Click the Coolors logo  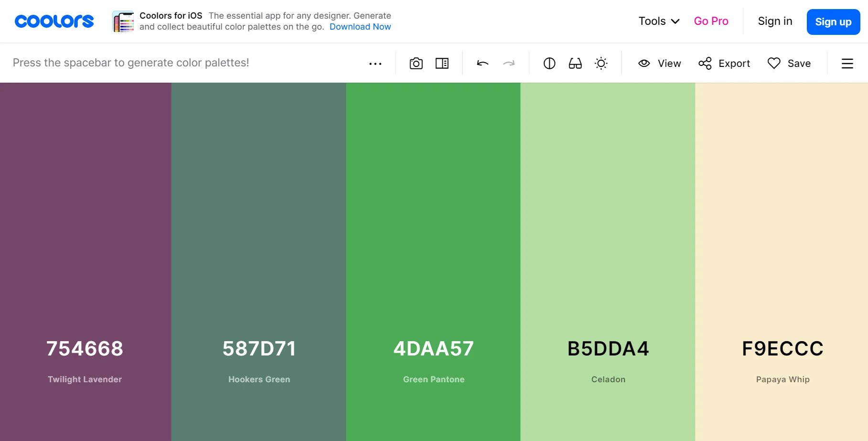(x=54, y=22)
